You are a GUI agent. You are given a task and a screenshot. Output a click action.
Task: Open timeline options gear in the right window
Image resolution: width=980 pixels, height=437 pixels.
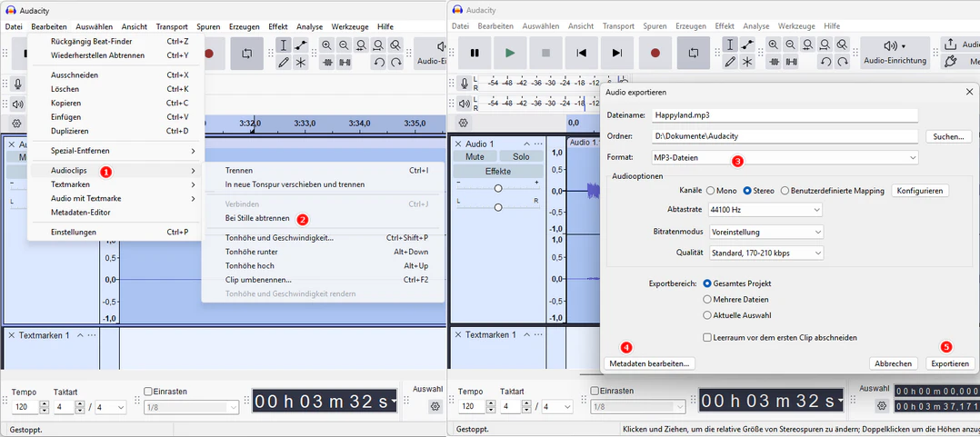tap(463, 123)
